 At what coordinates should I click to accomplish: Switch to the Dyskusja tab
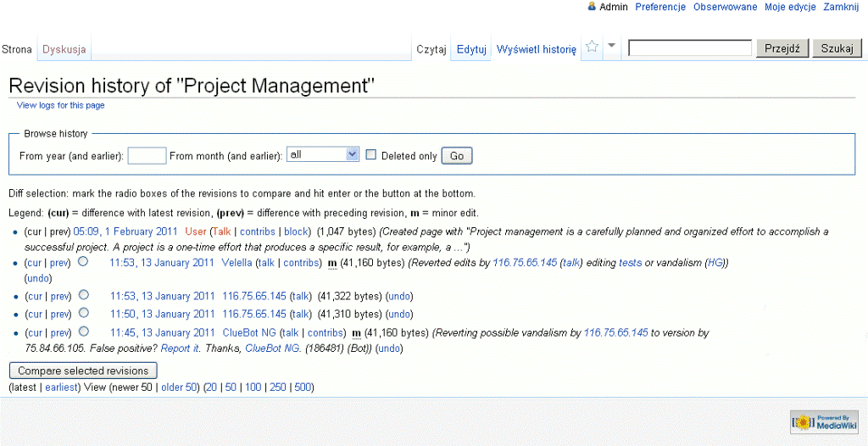coord(64,49)
